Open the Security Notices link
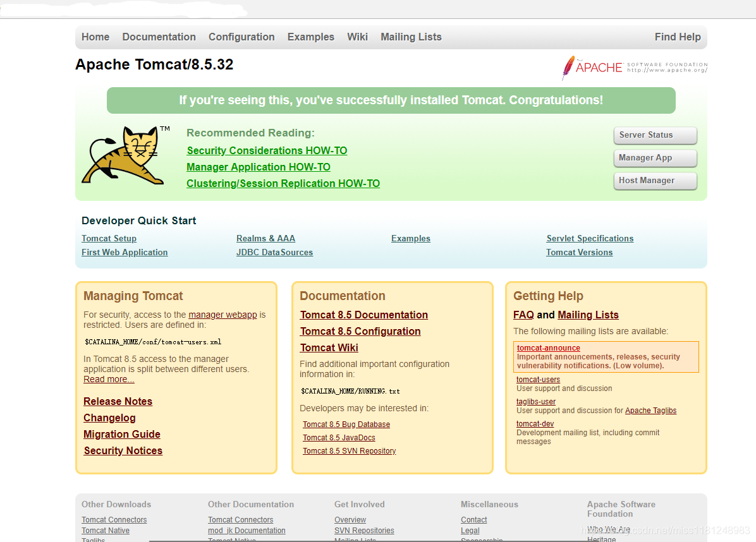 click(x=123, y=450)
